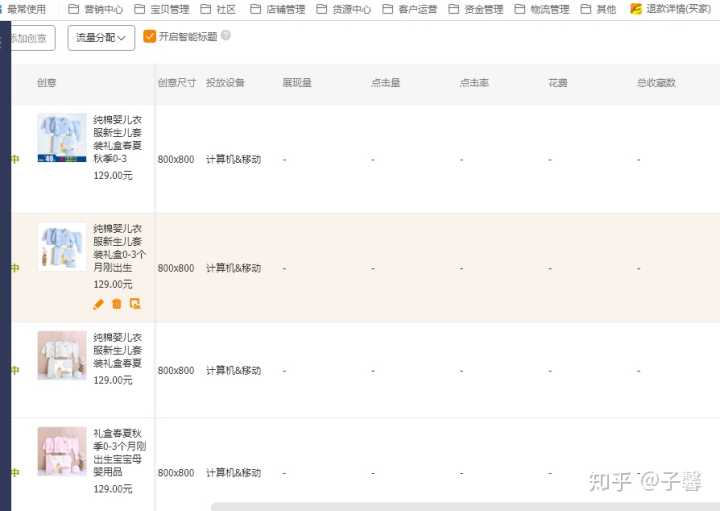Click the help icon beside 开启智能标题
Screen dimensions: 720x511
(225, 36)
